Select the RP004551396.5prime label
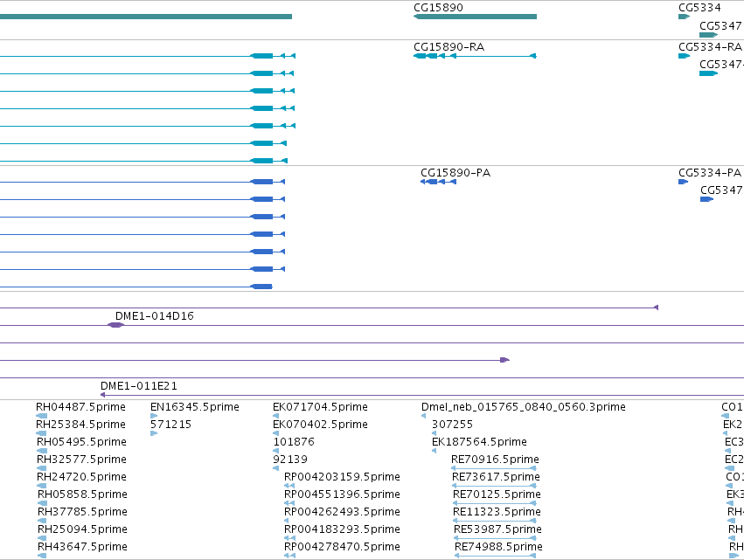 [342, 494]
